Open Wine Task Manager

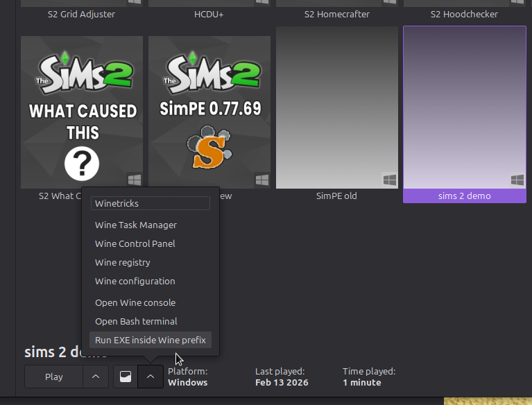[x=136, y=225]
